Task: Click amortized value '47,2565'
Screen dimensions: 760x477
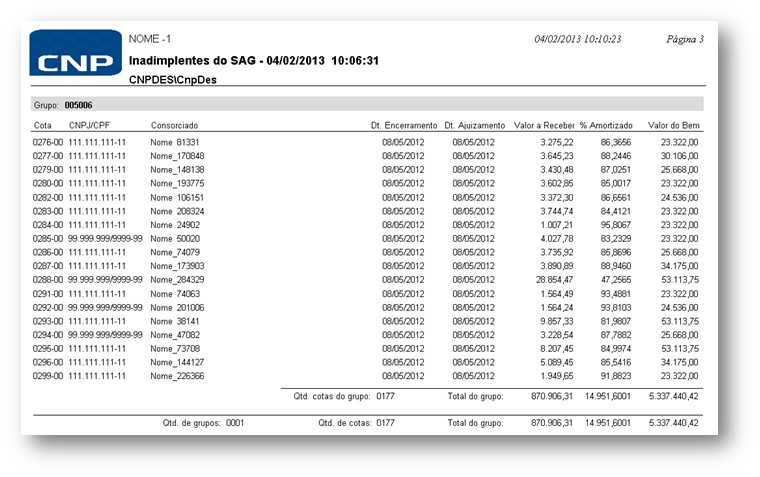Action: (616, 280)
